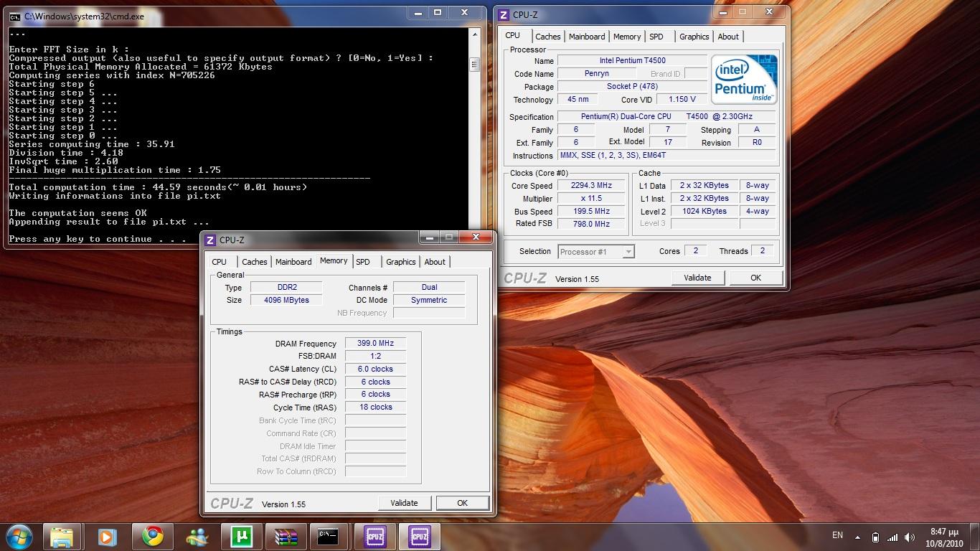
Task: Click OK in CPU-Z CPU window
Action: coord(756,278)
